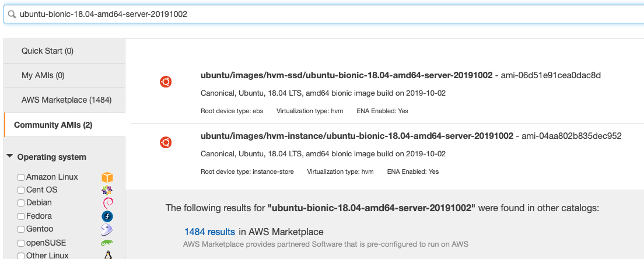
Task: Enable the Other Linux checkbox
Action: click(21, 256)
